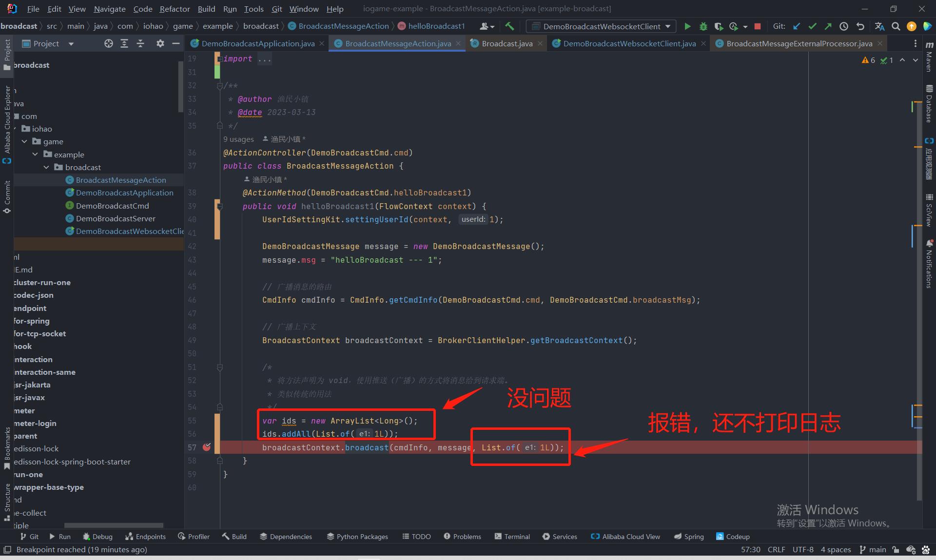Collapse the broadcast package folder
The image size is (936, 560).
[x=46, y=167]
